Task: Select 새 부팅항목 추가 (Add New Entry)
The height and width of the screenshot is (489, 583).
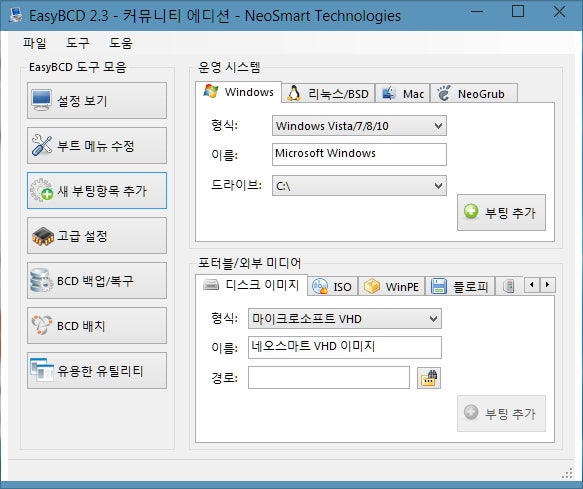Action: tap(97, 190)
